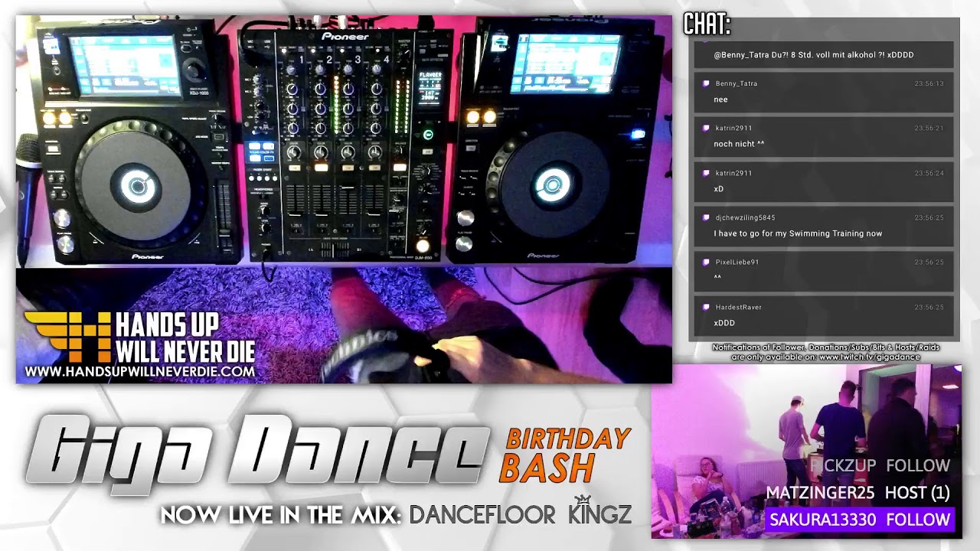
Task: Click Twitch icon next to katrin2911 at 23:56:21
Action: pos(706,128)
